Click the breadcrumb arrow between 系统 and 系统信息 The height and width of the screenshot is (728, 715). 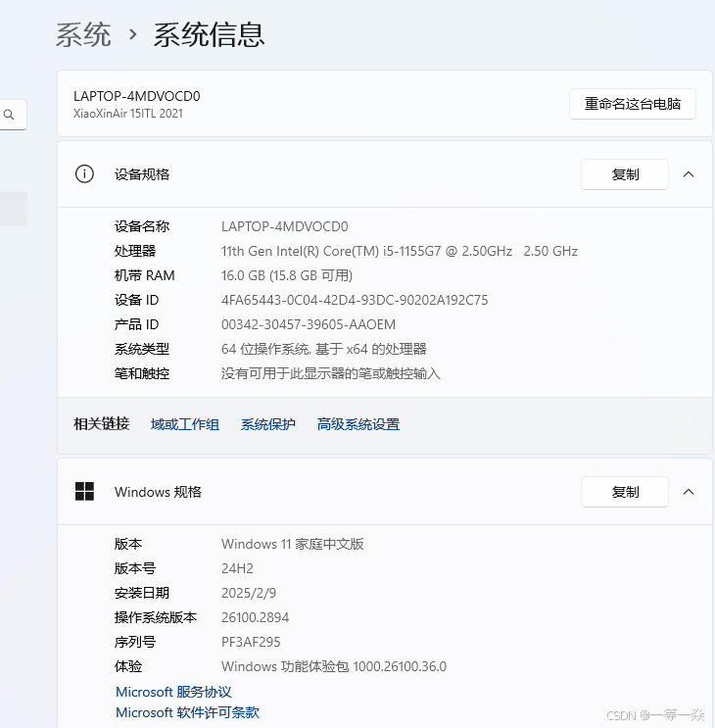click(x=132, y=34)
